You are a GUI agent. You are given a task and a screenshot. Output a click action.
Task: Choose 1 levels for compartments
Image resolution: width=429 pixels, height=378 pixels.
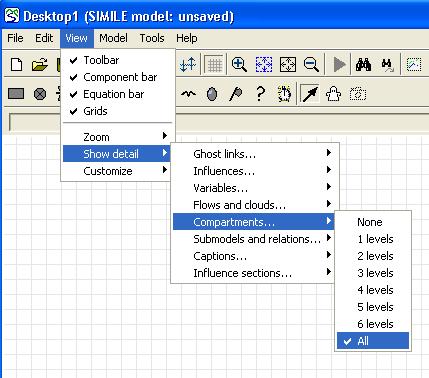373,239
